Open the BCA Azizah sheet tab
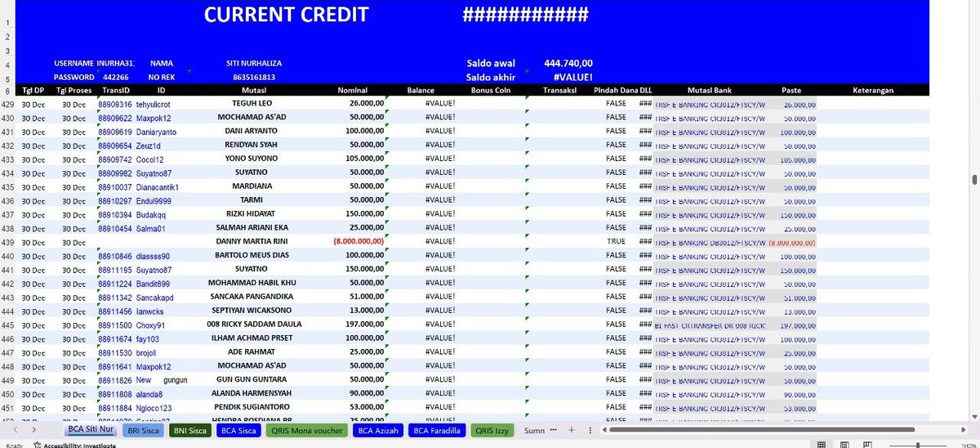The image size is (980, 448). [377, 429]
